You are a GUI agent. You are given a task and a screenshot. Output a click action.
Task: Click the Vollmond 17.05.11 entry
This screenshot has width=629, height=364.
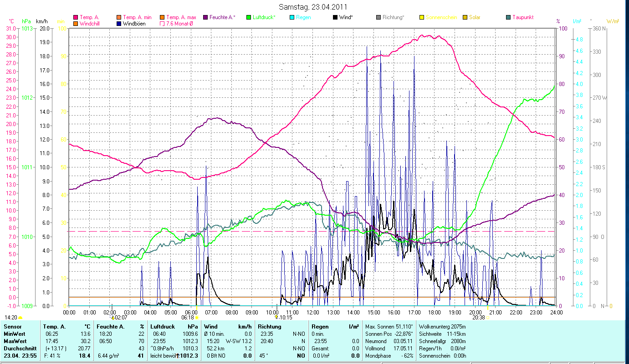(389, 349)
